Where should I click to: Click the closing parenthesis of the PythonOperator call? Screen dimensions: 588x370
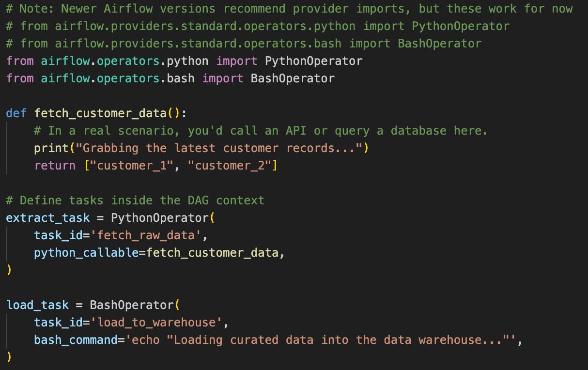point(9,270)
